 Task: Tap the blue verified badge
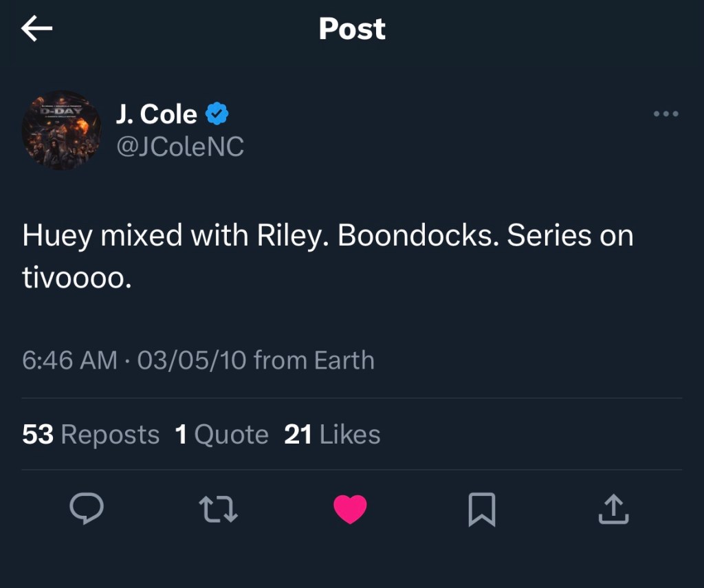(x=217, y=113)
